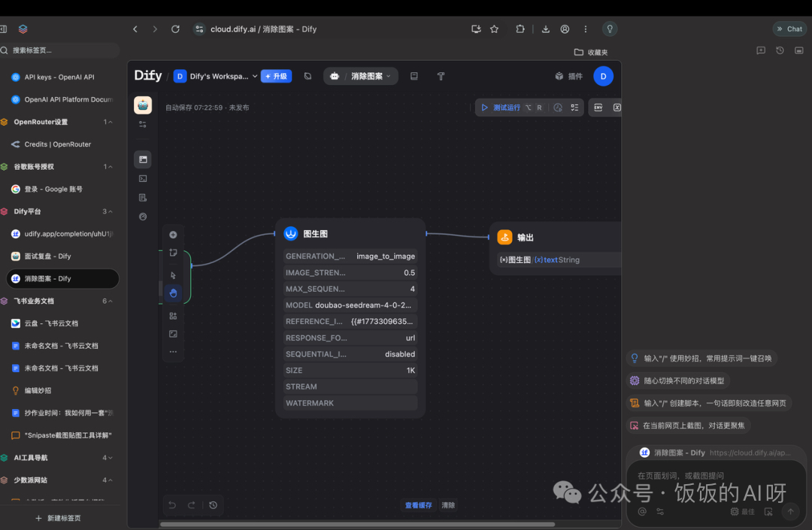Switch to the Credits | OpenRouter tab
This screenshot has height=530, width=812.
(x=57, y=144)
